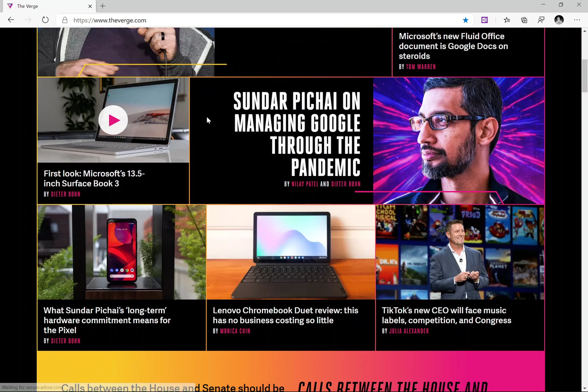Open Tom Warren author page
Viewport: 588px width, 392px height.
pos(421,67)
